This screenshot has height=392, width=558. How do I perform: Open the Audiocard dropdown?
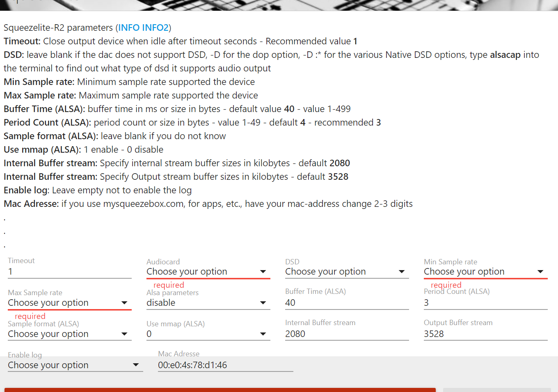tap(208, 272)
